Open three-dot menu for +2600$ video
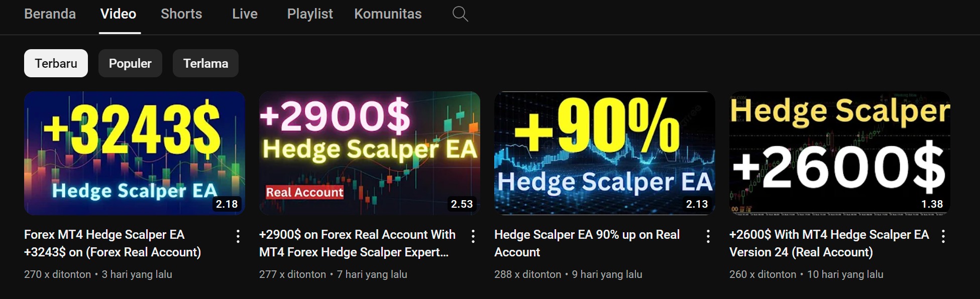This screenshot has height=299, width=980. click(x=943, y=236)
